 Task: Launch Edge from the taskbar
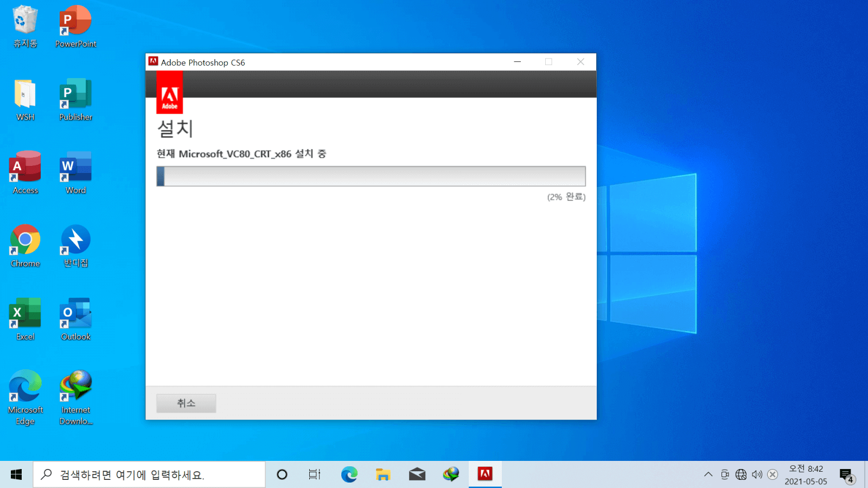[349, 474]
